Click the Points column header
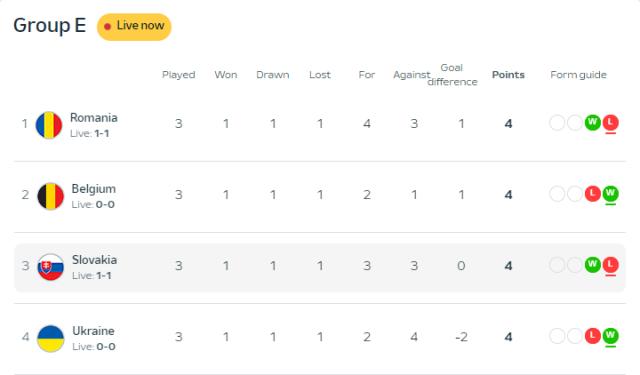Viewport: 640px width, 375px height. 508,75
